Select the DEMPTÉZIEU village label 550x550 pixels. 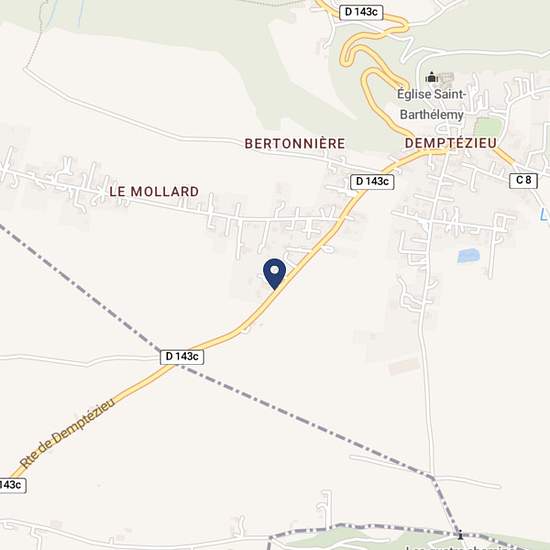[451, 143]
